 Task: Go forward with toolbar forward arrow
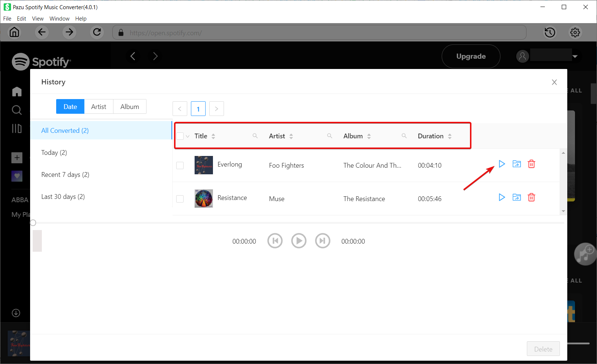pos(69,32)
